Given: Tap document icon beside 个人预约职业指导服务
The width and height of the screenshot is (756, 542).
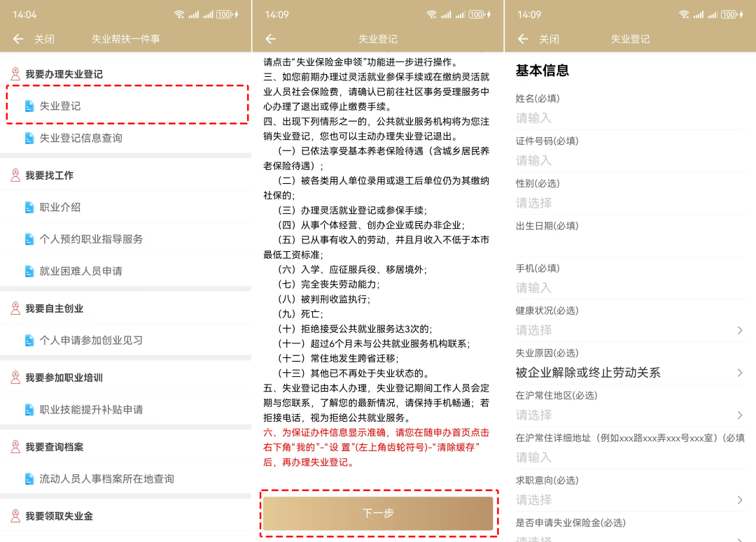Looking at the screenshot, I should pyautogui.click(x=29, y=239).
